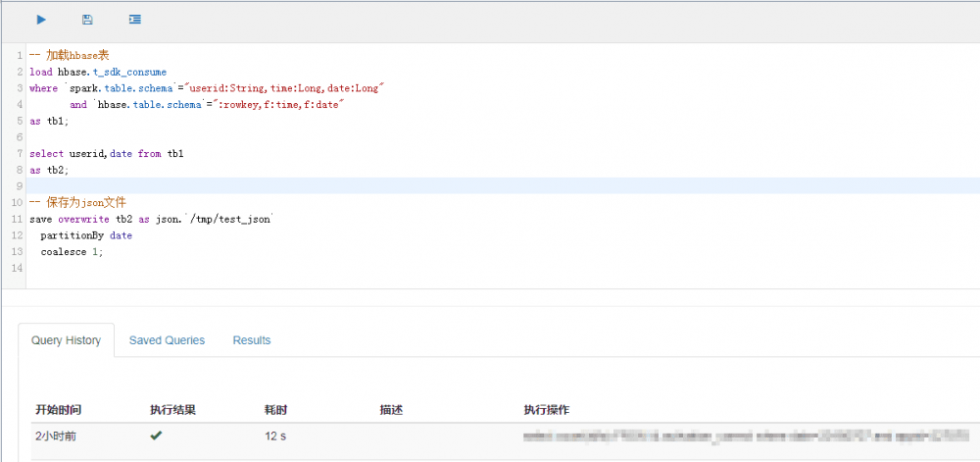
Task: Switch to the Query History tab
Action: tap(66, 340)
